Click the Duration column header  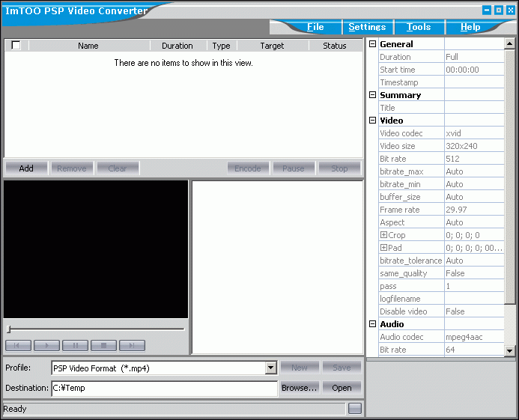click(177, 46)
